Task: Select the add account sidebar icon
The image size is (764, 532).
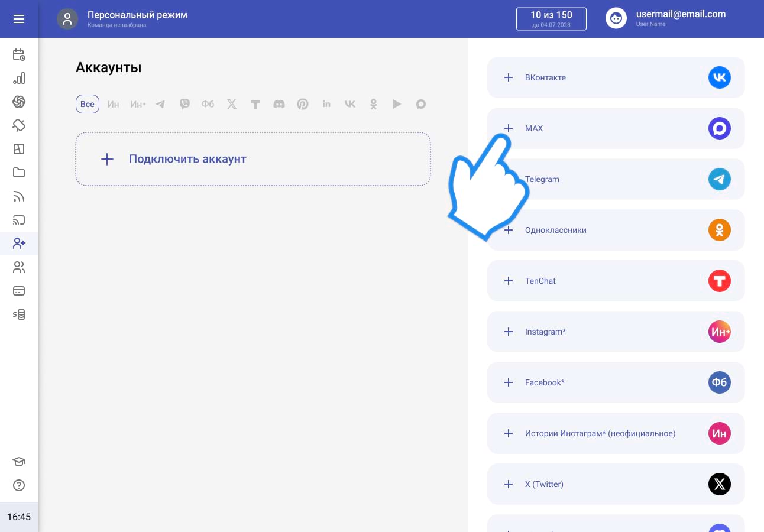Action: [19, 244]
